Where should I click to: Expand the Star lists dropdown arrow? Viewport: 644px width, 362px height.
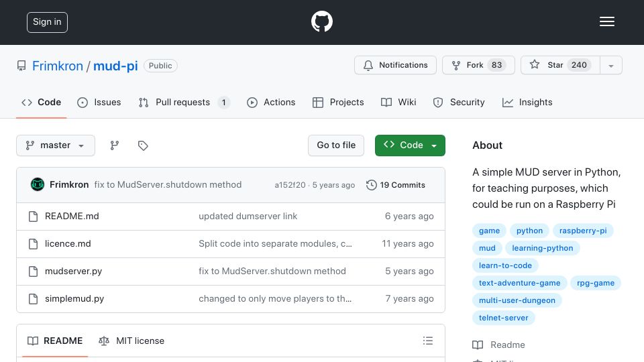pos(611,65)
